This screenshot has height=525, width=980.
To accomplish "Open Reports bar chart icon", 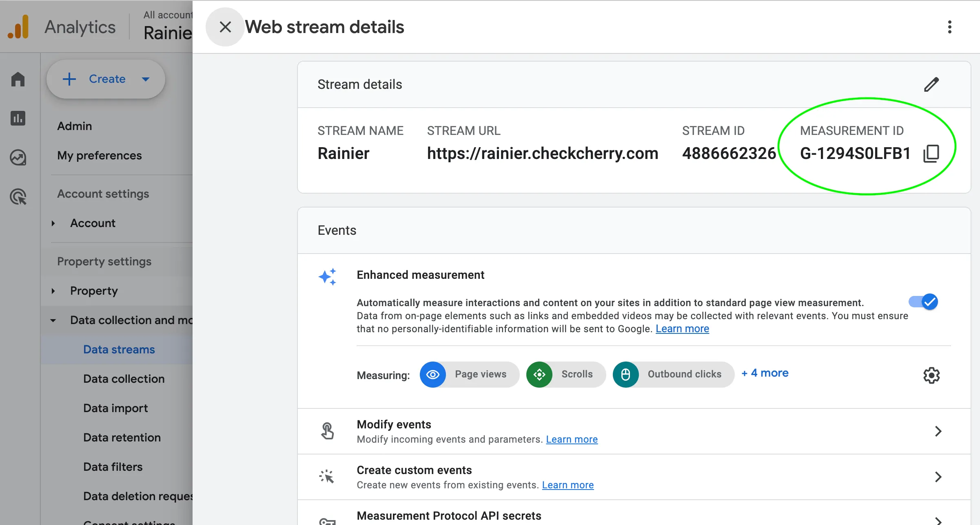I will [x=18, y=118].
